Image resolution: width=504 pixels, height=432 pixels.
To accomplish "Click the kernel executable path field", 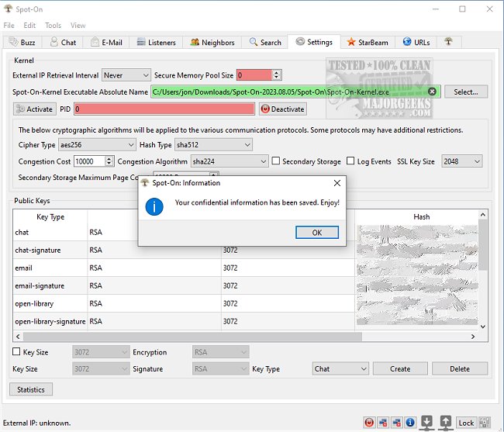I will tap(295, 92).
